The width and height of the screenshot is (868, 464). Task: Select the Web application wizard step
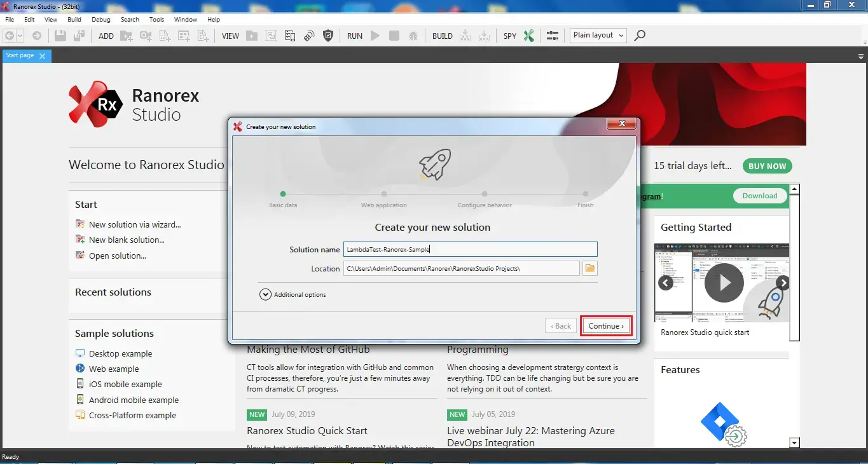(384, 194)
